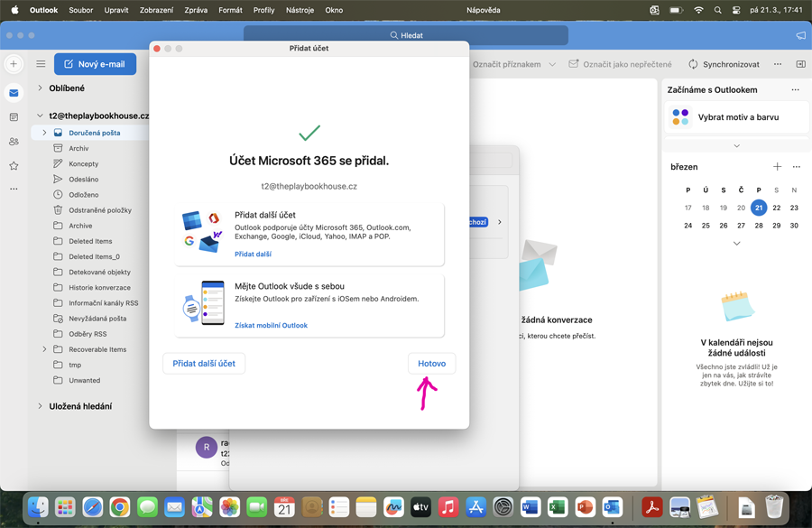This screenshot has height=528, width=812.
Task: Expand the Recoverable Items folder
Action: coord(44,349)
